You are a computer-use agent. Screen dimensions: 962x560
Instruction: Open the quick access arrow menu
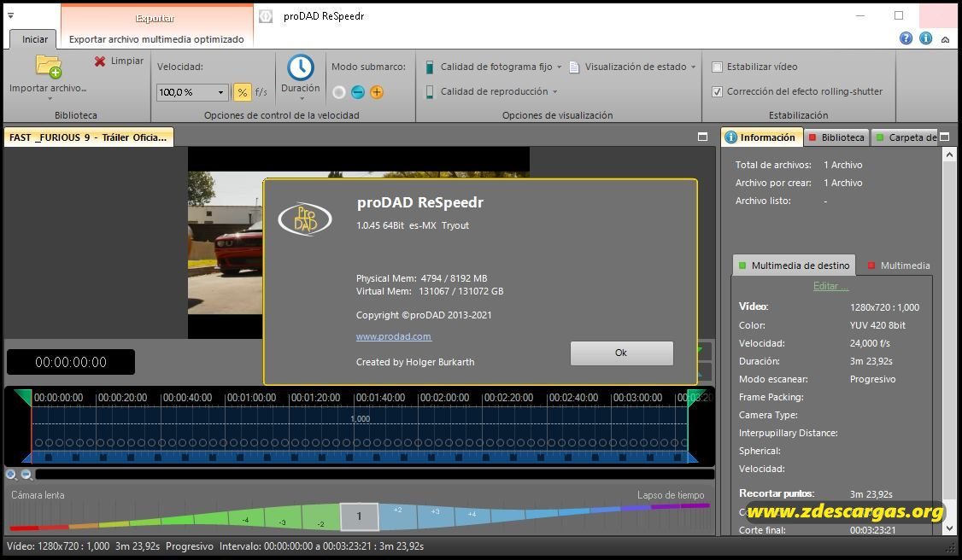pos(10,15)
